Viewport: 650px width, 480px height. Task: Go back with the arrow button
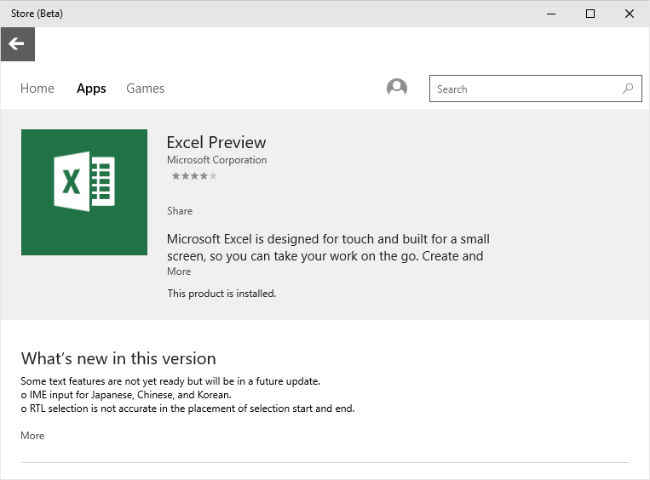click(17, 44)
